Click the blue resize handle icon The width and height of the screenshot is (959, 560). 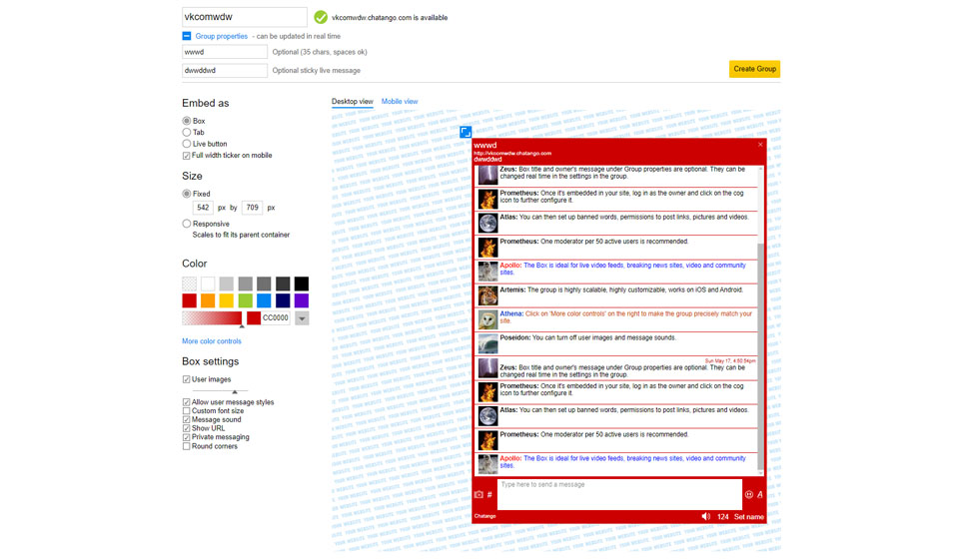[466, 132]
